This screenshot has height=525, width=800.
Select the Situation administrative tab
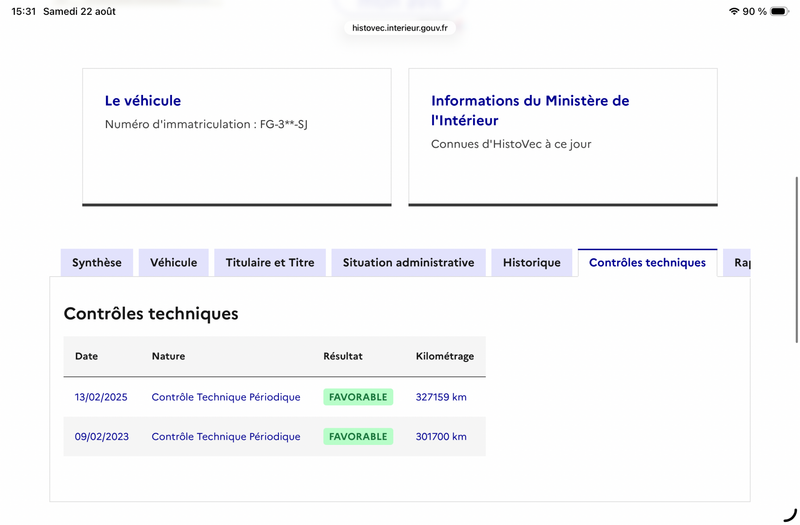[408, 262]
